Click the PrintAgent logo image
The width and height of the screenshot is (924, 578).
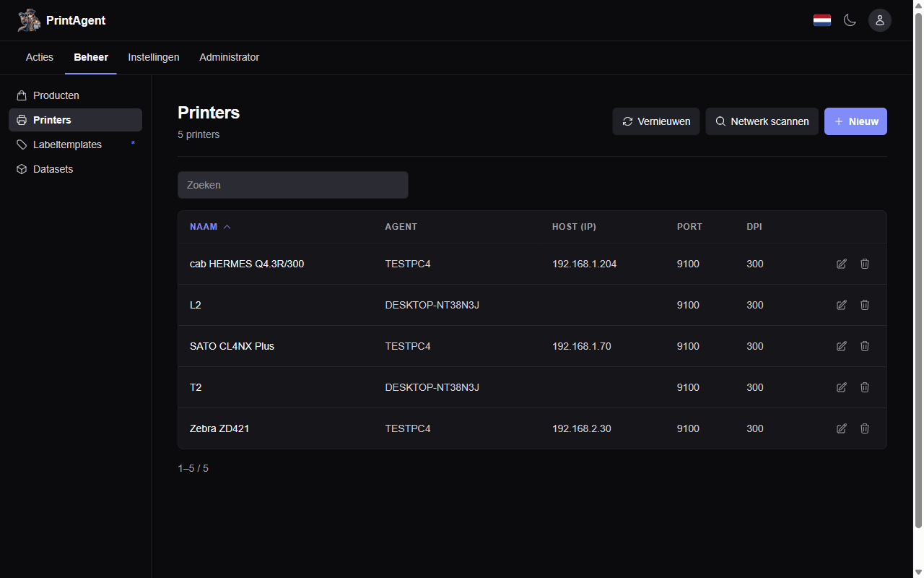tap(29, 20)
